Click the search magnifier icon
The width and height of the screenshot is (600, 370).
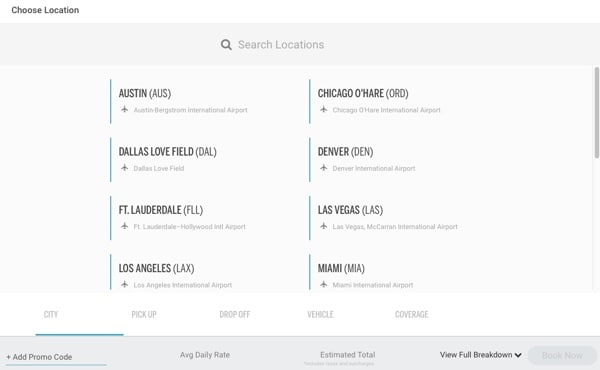pos(226,45)
